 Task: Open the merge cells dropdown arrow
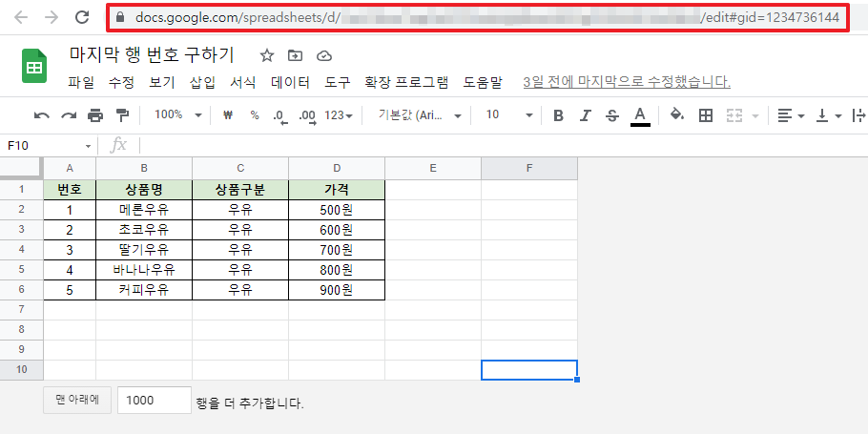(754, 116)
